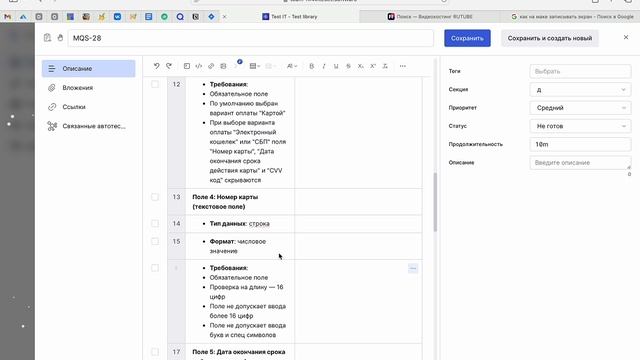Open the Статус dropdown showing Не готов
640x360 pixels.
click(x=580, y=126)
